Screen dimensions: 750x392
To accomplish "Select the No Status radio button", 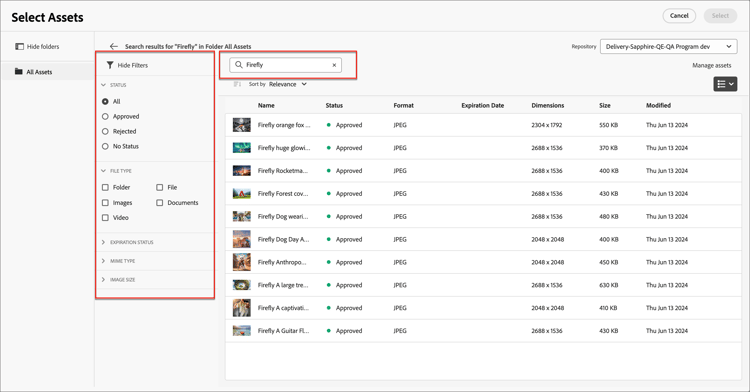I will click(105, 146).
